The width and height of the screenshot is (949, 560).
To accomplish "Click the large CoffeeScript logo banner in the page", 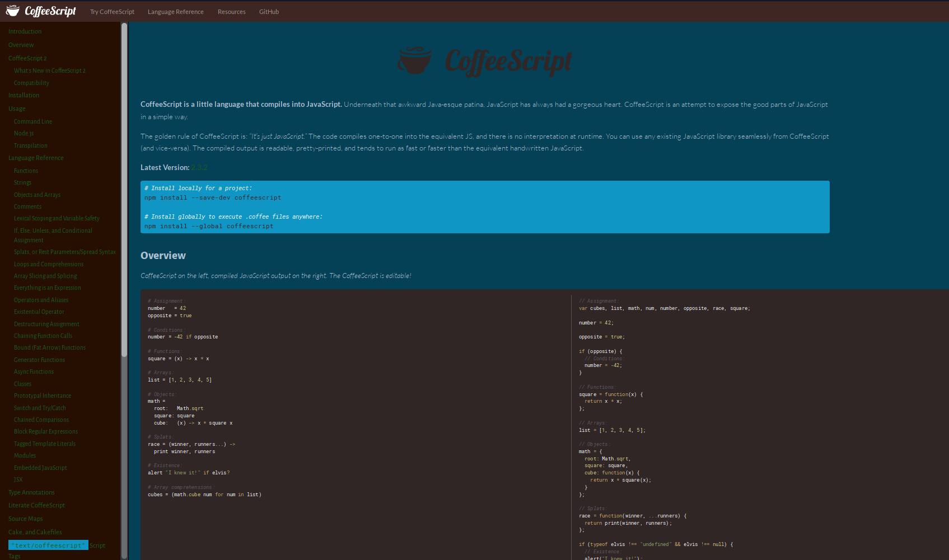I will click(485, 62).
